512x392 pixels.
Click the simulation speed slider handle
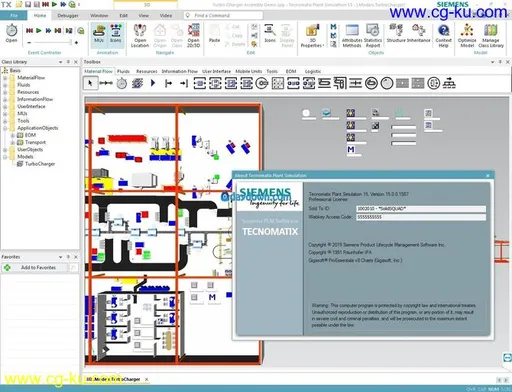click(70, 42)
